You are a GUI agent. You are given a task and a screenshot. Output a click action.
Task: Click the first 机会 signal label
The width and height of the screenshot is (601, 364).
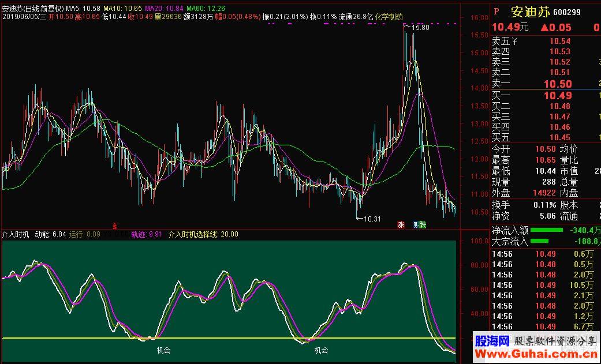(x=163, y=350)
